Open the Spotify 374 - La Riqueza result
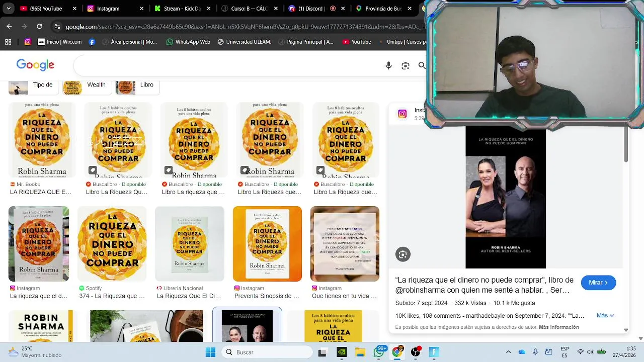644x362 pixels. 112,244
